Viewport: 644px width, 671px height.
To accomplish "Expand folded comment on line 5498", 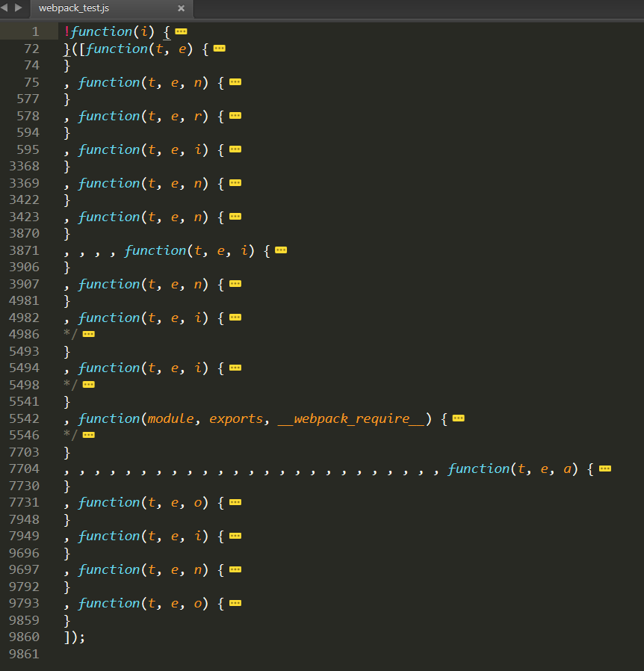I will (89, 384).
